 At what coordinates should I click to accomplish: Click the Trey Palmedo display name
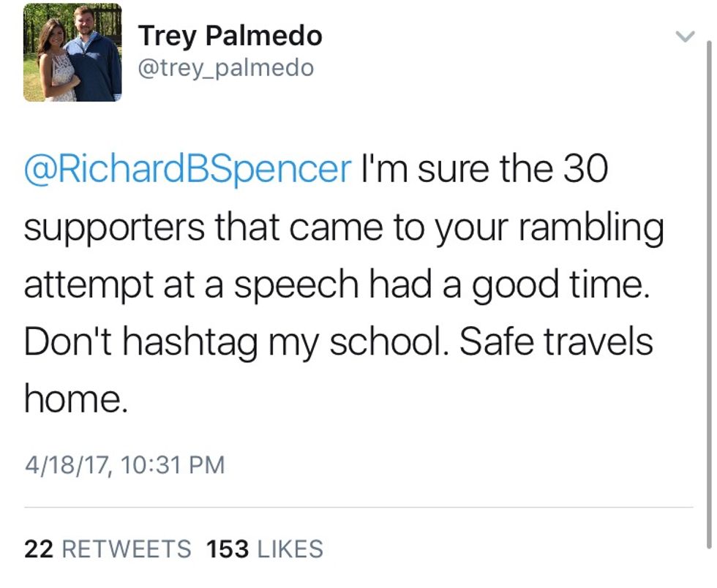[x=230, y=34]
